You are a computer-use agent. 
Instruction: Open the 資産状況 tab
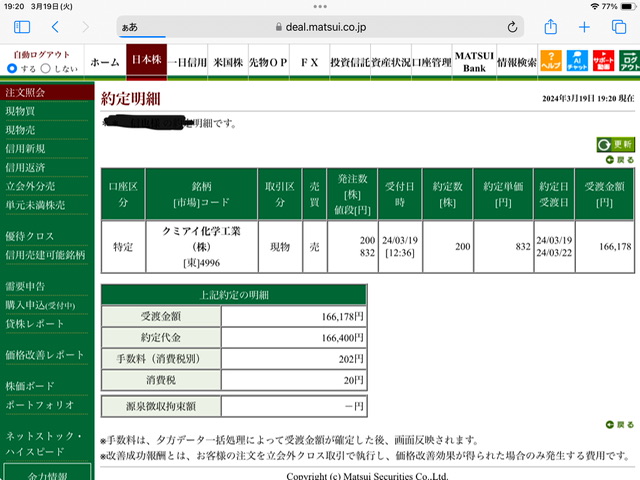coord(391,62)
